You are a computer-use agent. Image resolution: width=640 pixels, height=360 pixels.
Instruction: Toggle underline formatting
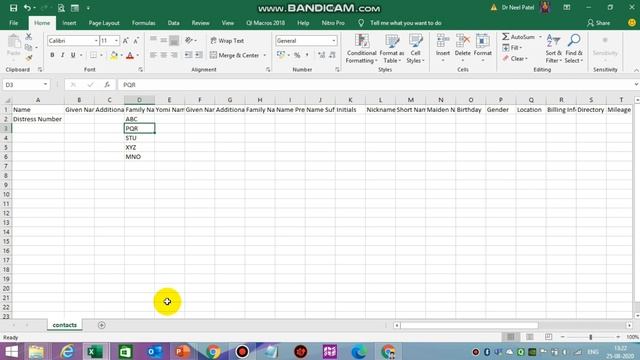pos(73,55)
